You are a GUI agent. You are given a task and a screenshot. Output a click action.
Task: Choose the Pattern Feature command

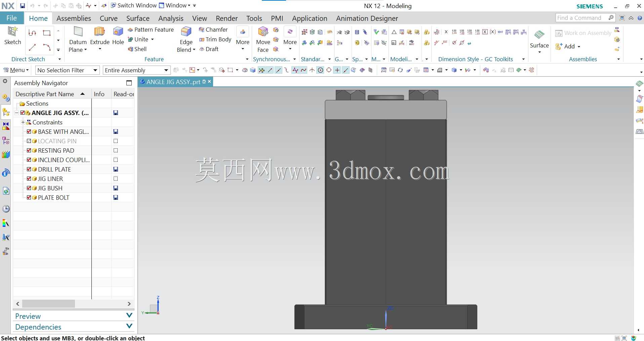coord(151,30)
